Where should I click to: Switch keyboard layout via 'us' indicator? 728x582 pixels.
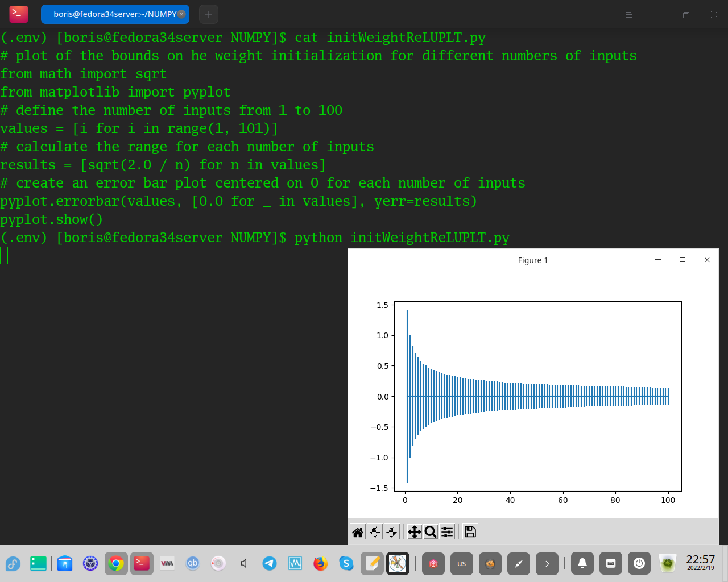coord(462,564)
